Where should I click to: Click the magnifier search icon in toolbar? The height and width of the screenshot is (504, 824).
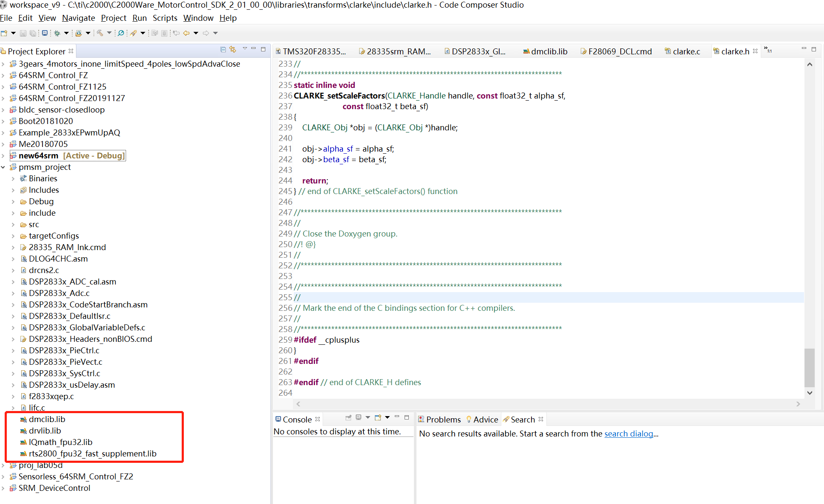point(121,33)
